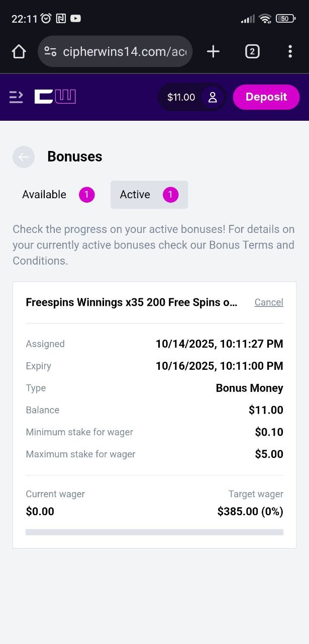Open the tab switcher showing 2 tabs

[252, 51]
